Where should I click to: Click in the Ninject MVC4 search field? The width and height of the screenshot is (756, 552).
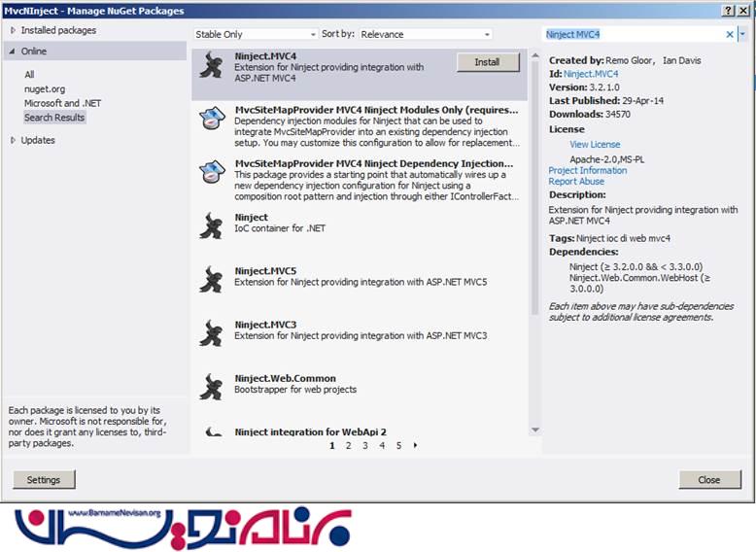pos(632,34)
